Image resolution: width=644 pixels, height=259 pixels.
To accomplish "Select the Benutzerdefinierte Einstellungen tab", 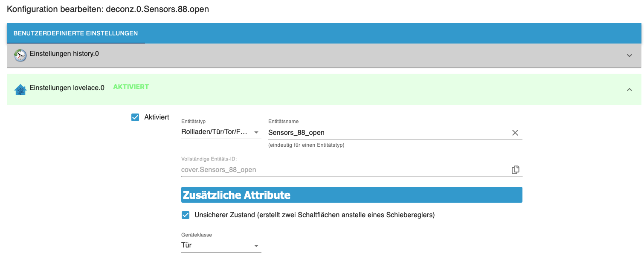I will 75,33.
